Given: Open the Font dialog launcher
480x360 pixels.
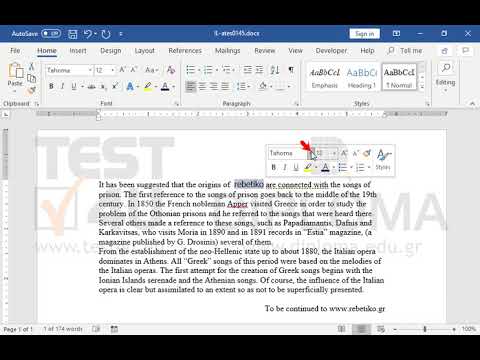Looking at the screenshot, I should [177, 104].
